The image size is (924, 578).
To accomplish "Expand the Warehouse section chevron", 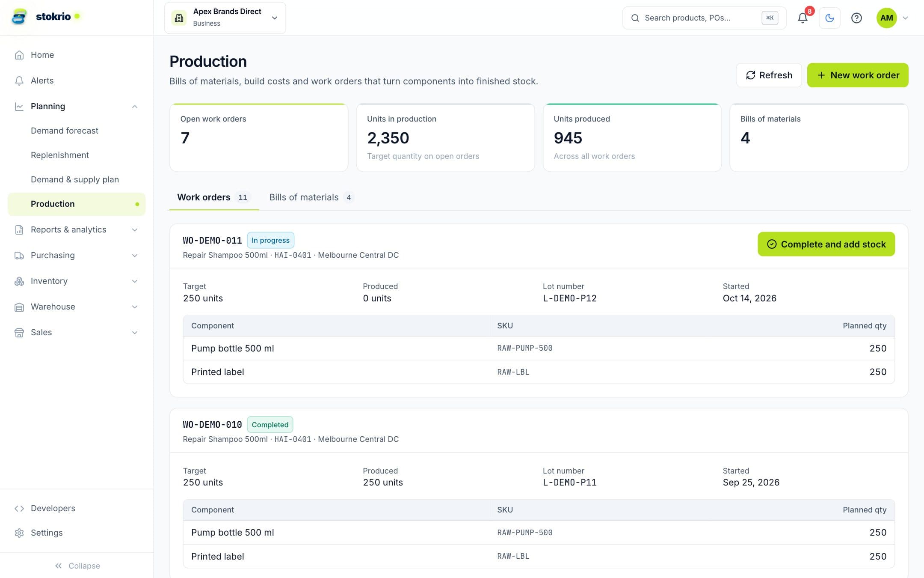I will click(135, 307).
